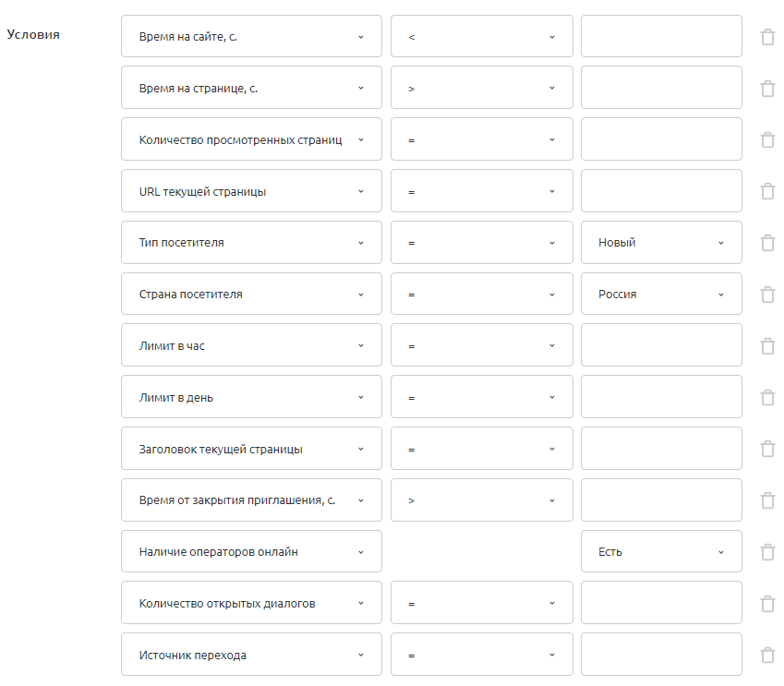The width and height of the screenshot is (784, 686).
Task: Delete the 'Время на сайте, с.' condition row
Action: click(x=766, y=37)
